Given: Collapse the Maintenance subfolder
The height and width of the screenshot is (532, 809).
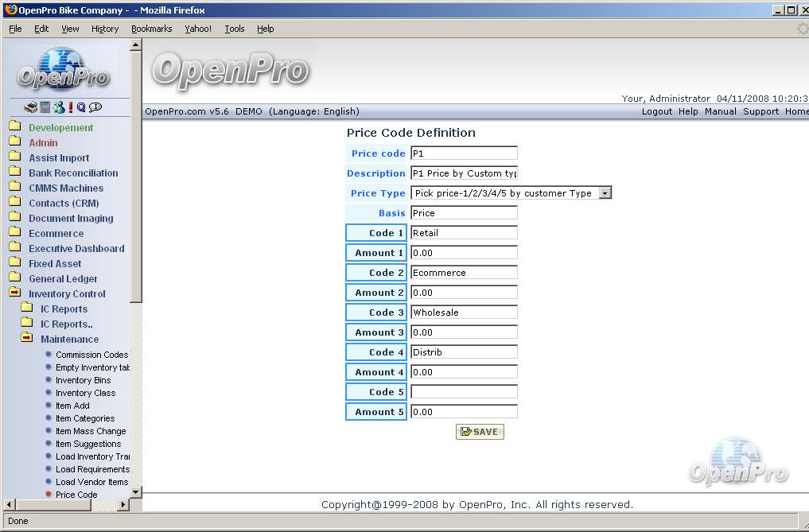Looking at the screenshot, I should [27, 339].
